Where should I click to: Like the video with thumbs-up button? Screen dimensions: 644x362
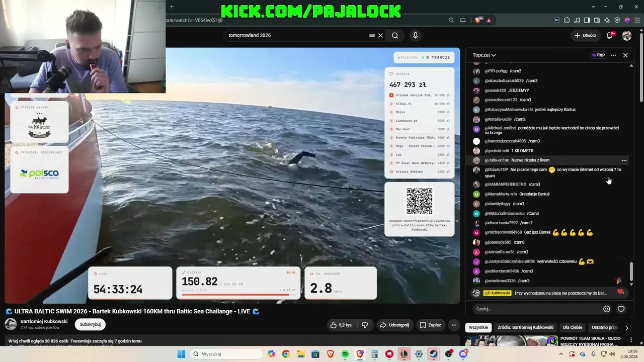(x=341, y=325)
